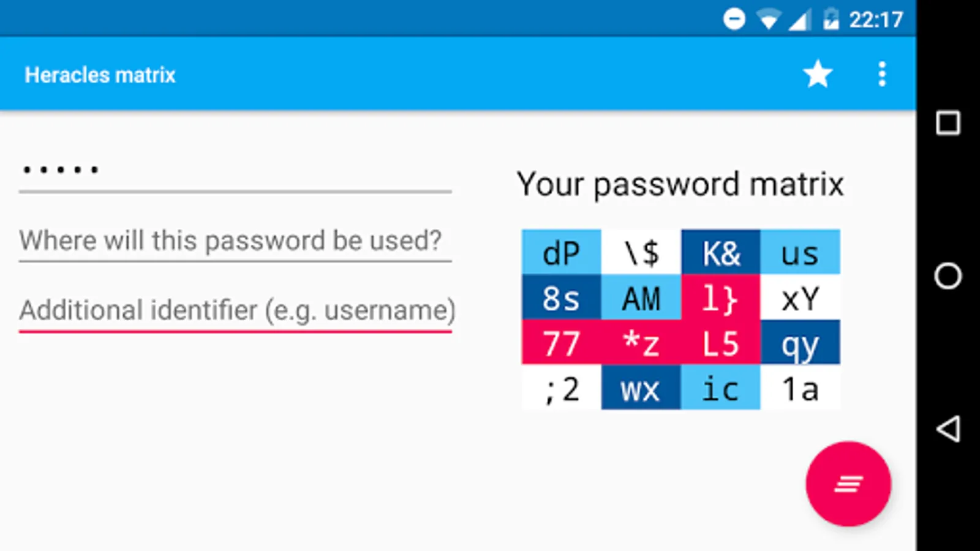Select the pink '1}' matrix cell
This screenshot has height=551, width=980.
click(720, 297)
